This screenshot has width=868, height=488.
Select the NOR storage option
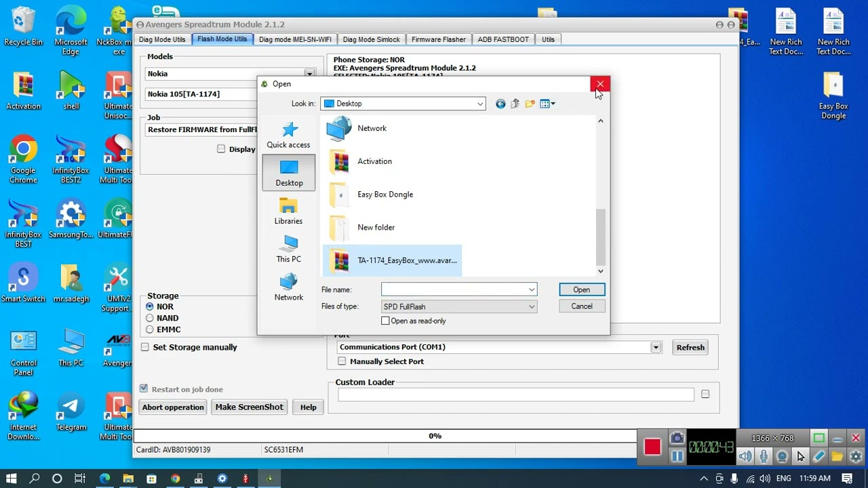150,306
